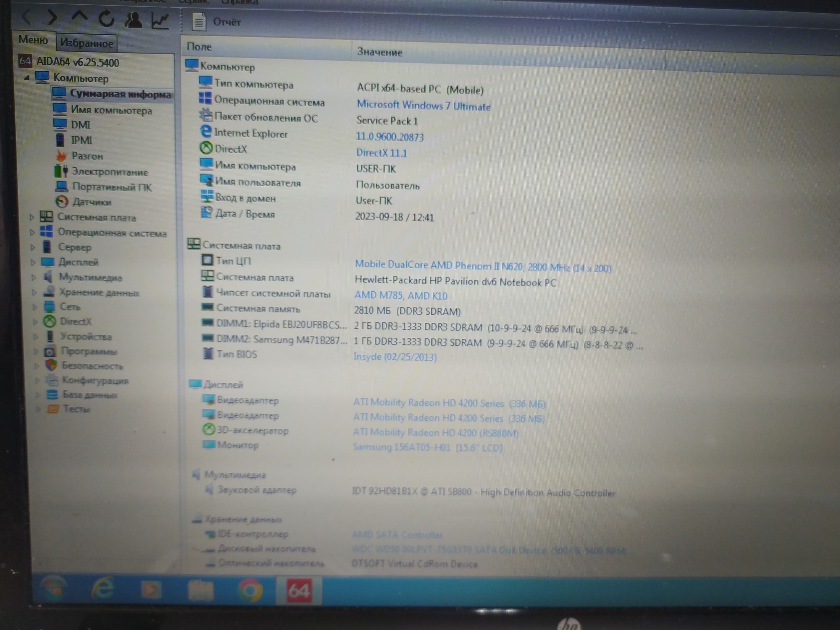This screenshot has height=630, width=840.
Task: Select the Дата / Время row
Action: (x=317, y=215)
